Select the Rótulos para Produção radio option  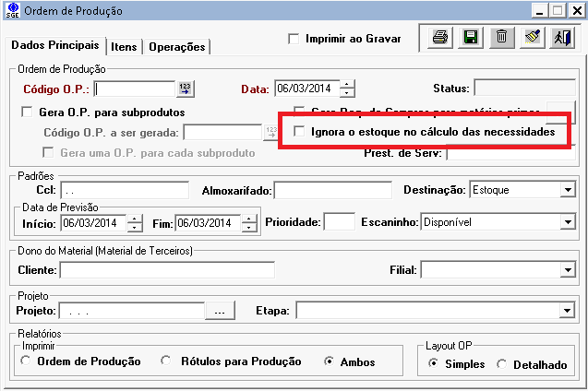(166, 361)
